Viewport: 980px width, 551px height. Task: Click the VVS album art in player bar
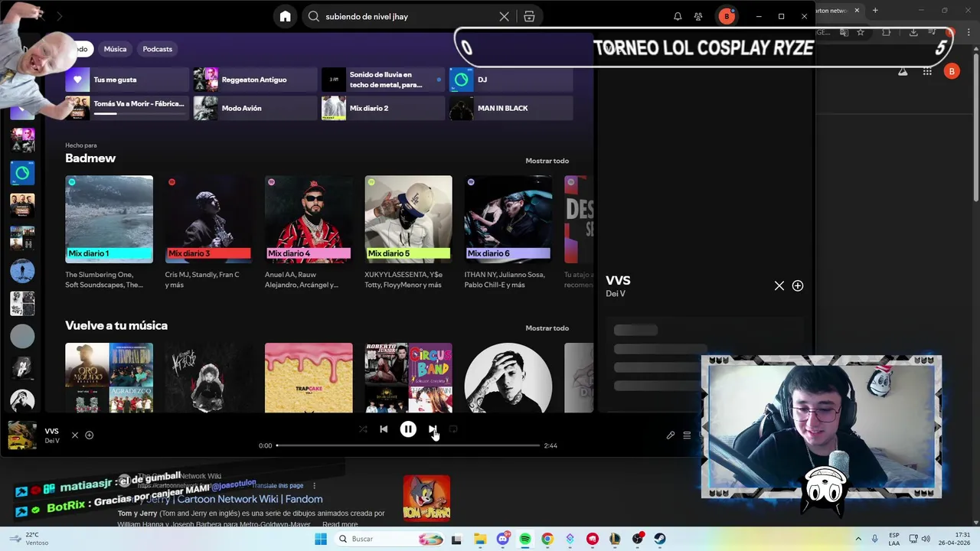(x=21, y=435)
